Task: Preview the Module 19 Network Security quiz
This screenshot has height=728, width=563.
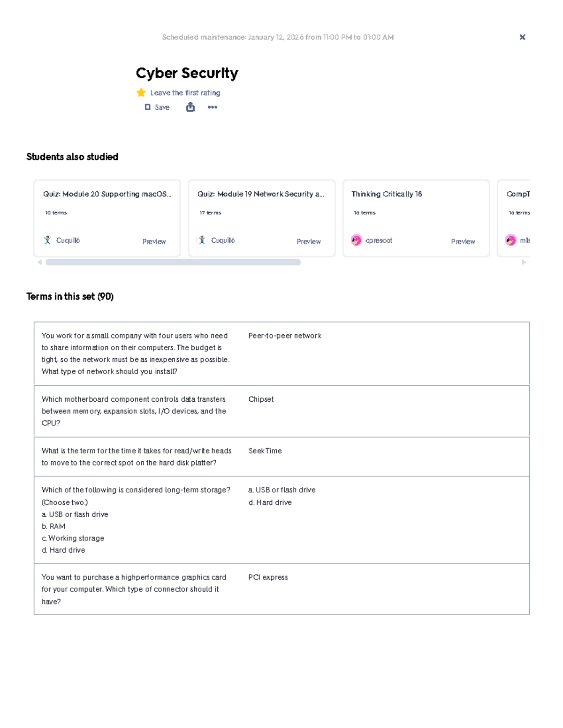Action: pyautogui.click(x=309, y=241)
